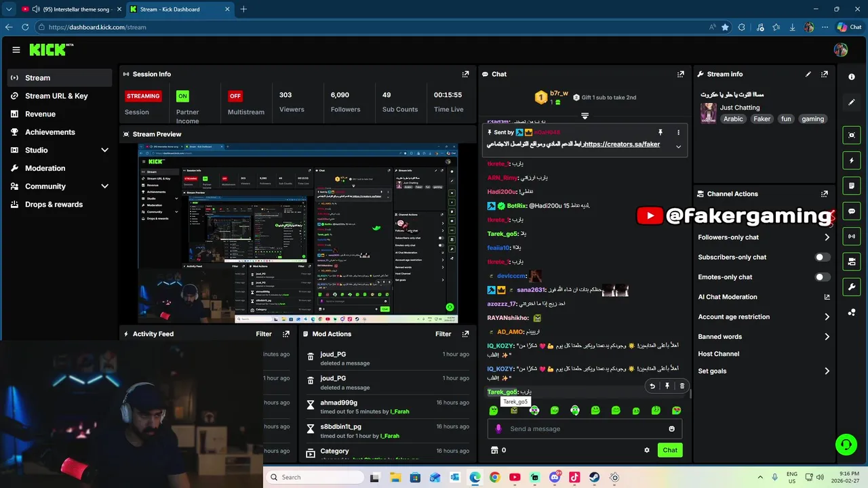The height and width of the screenshot is (488, 868).
Task: Click the broadcast signal icon in right sidebar
Action: [x=852, y=236]
